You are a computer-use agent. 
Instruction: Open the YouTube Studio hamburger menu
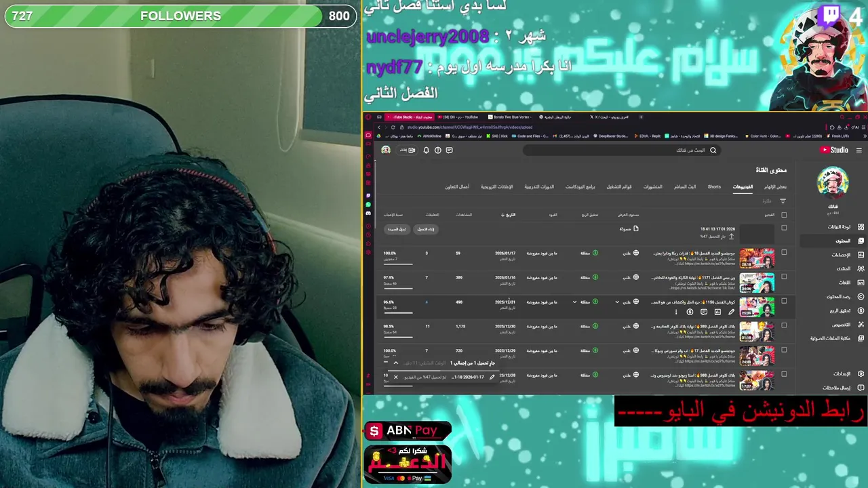click(x=859, y=150)
